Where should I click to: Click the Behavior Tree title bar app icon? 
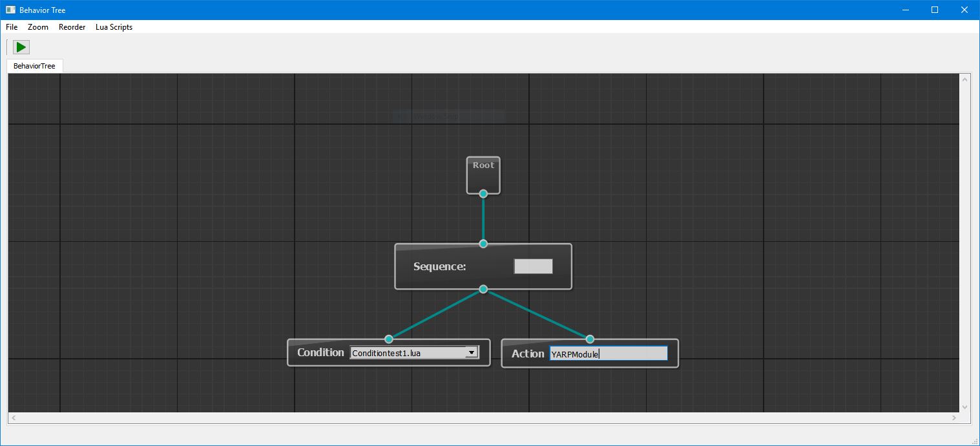click(10, 10)
